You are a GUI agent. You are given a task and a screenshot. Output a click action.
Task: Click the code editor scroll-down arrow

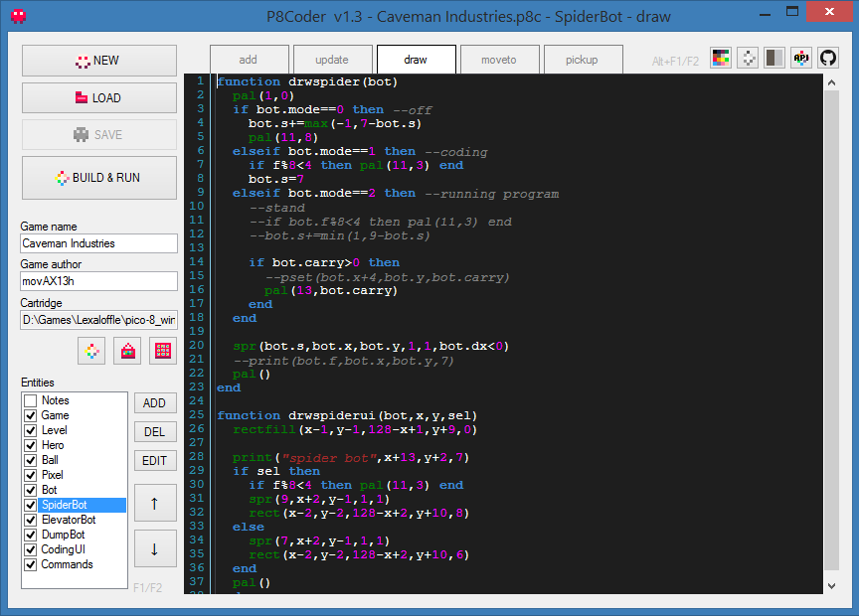(831, 586)
